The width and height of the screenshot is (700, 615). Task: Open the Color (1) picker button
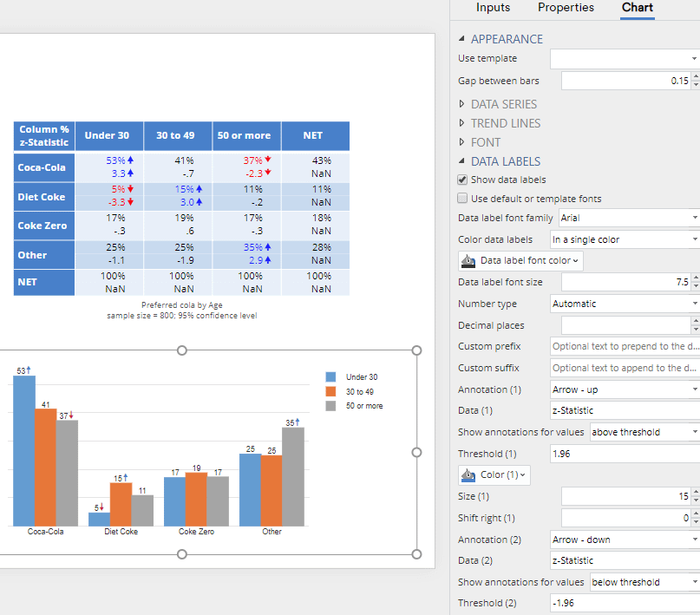point(494,475)
